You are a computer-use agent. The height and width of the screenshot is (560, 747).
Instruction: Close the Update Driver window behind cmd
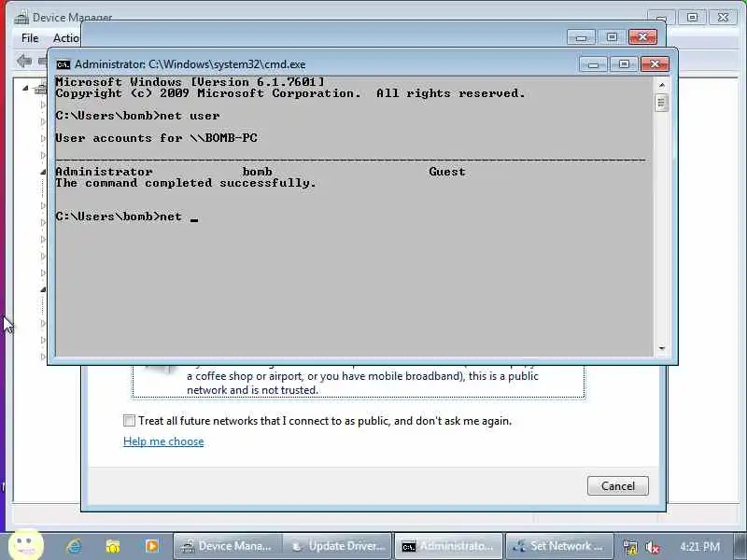point(642,37)
